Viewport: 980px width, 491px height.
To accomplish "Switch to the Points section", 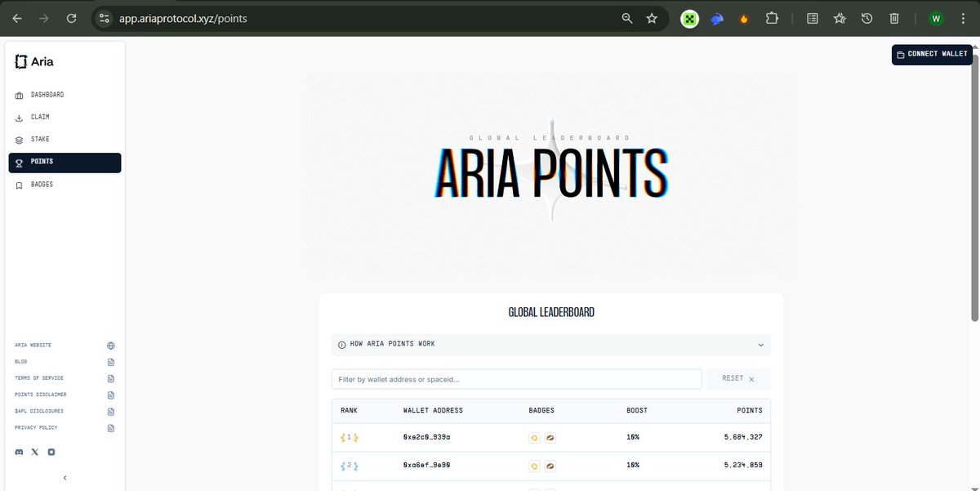I will pyautogui.click(x=42, y=163).
